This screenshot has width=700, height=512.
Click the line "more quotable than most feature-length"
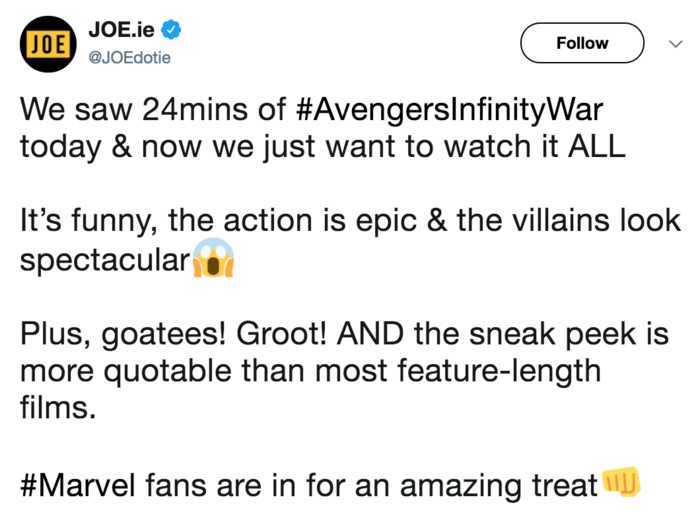[x=310, y=372]
